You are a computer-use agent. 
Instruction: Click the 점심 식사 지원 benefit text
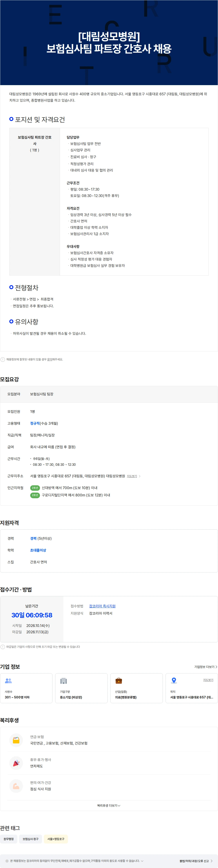pos(40,789)
